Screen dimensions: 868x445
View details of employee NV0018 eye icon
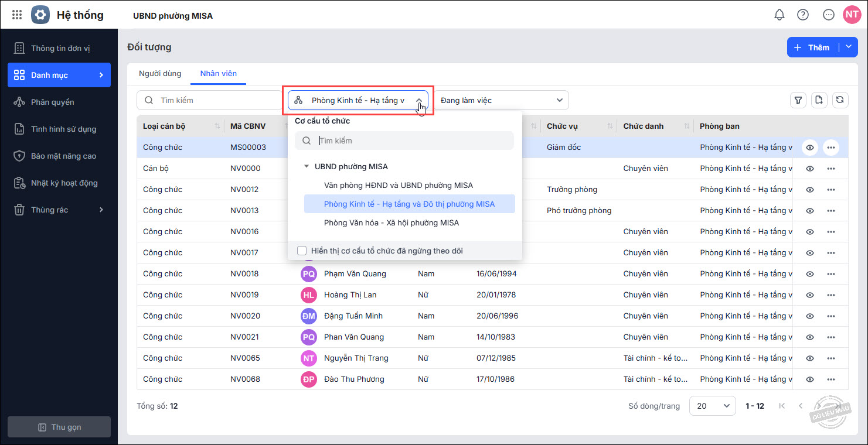coord(810,274)
